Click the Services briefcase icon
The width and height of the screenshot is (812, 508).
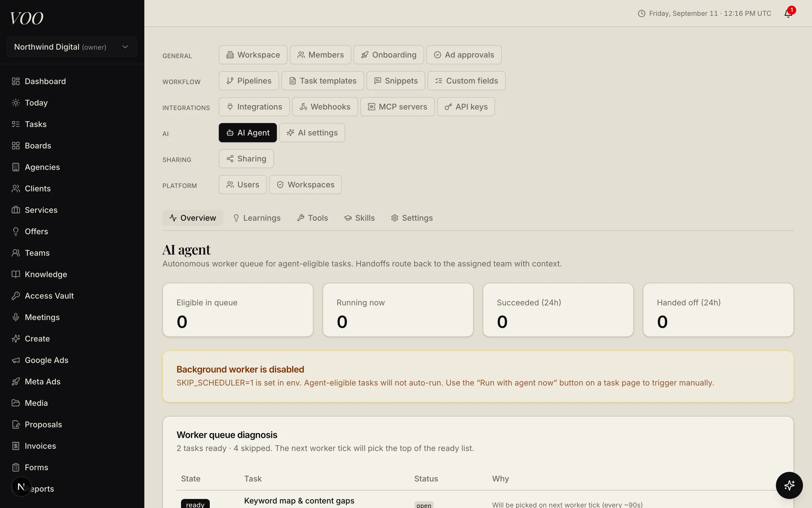pyautogui.click(x=16, y=210)
